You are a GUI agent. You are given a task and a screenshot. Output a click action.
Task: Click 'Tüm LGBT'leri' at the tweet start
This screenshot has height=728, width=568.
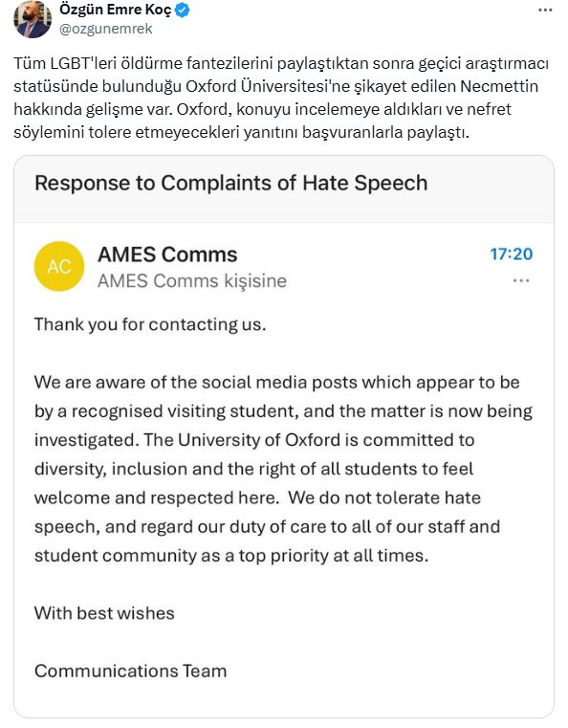coord(65,63)
